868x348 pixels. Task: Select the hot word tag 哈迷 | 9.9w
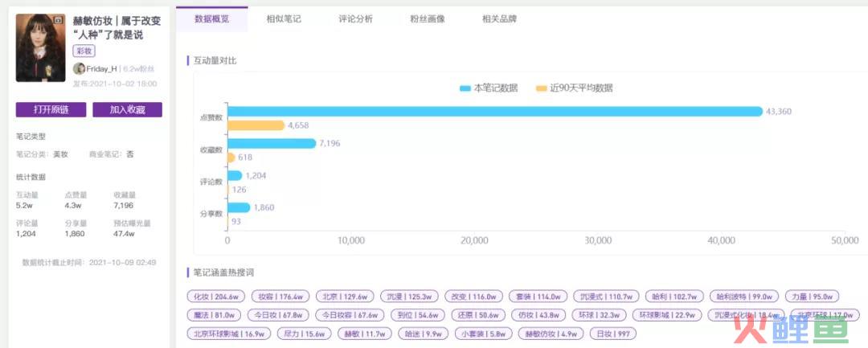[x=424, y=334]
